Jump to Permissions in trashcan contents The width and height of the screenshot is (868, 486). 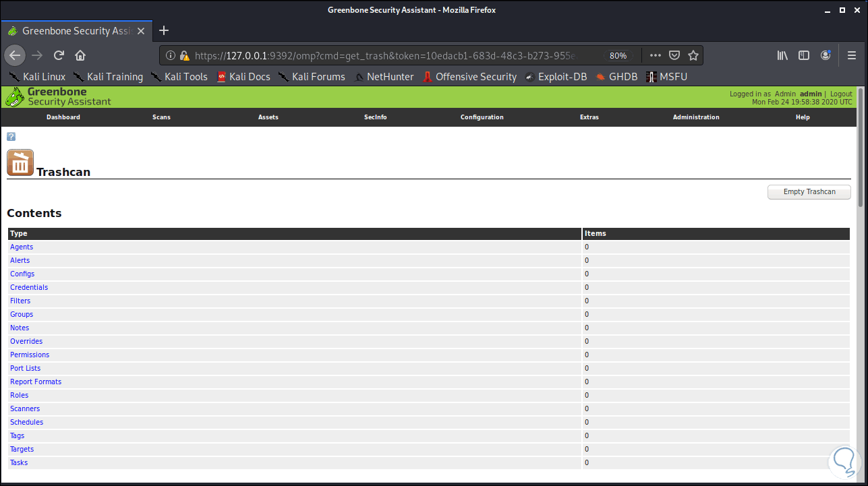(30, 355)
